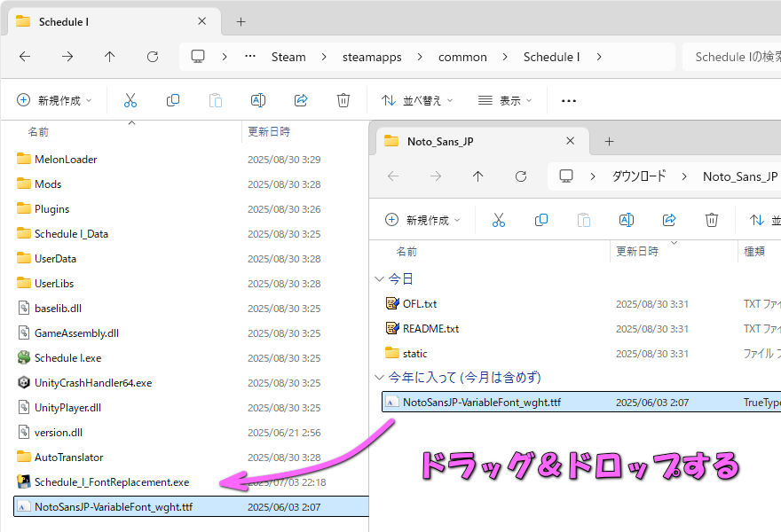781x532 pixels.
Task: Click Rename icon in Noto_Sans_JP window toolbar
Action: point(626,220)
